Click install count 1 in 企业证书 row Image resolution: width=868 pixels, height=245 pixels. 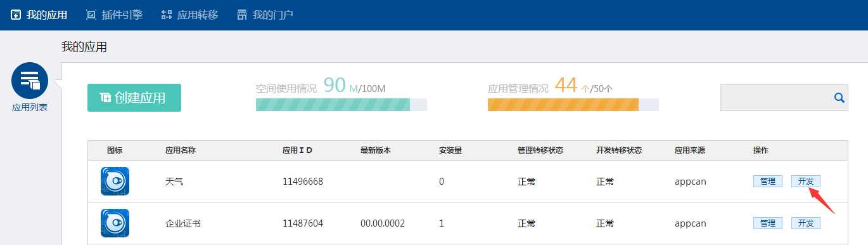(442, 223)
